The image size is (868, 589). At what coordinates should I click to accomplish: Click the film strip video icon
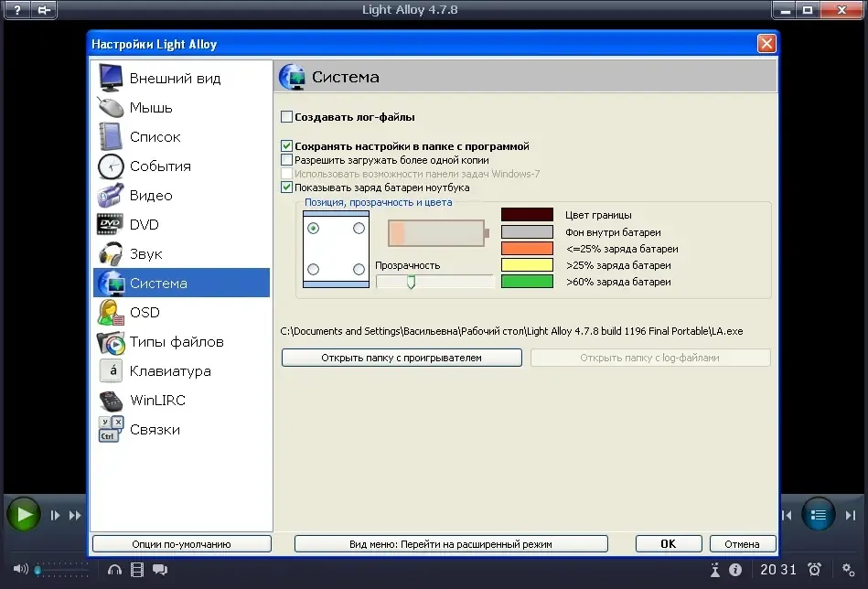tap(136, 569)
